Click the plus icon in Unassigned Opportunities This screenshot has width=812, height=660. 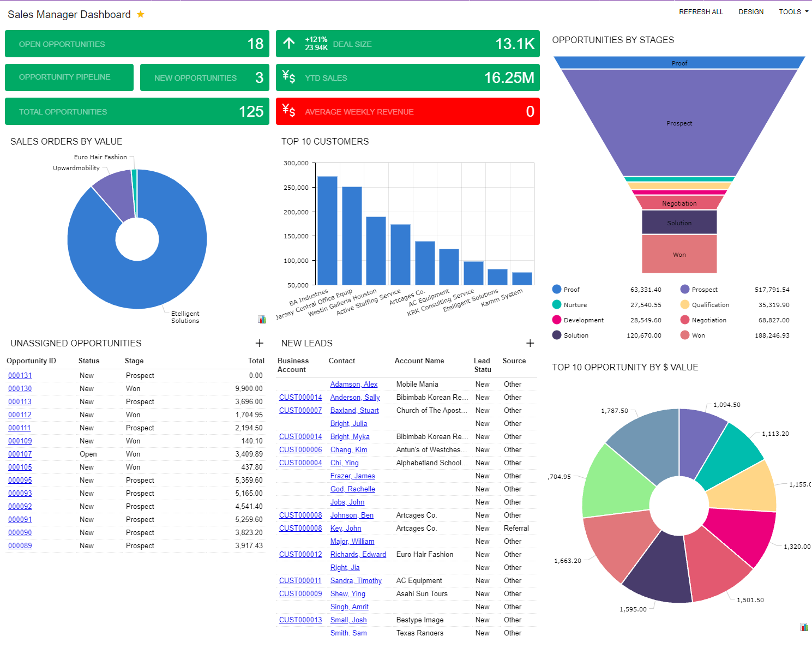(260, 343)
